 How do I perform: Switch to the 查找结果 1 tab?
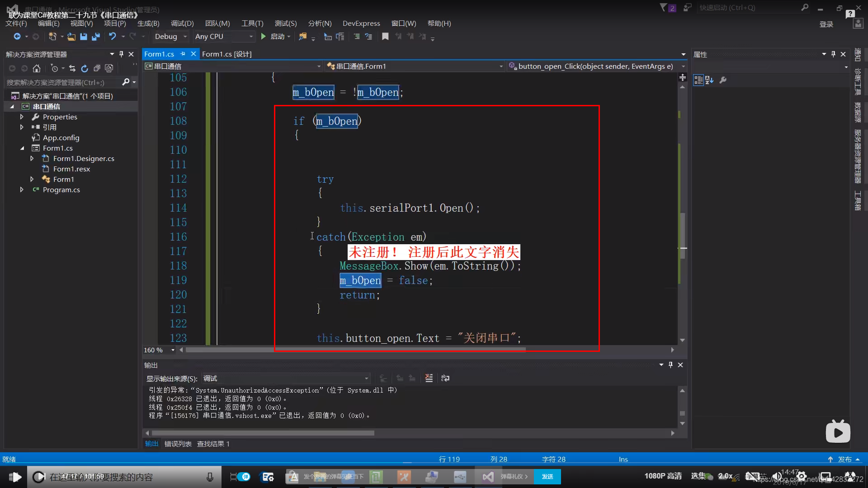pyautogui.click(x=213, y=444)
